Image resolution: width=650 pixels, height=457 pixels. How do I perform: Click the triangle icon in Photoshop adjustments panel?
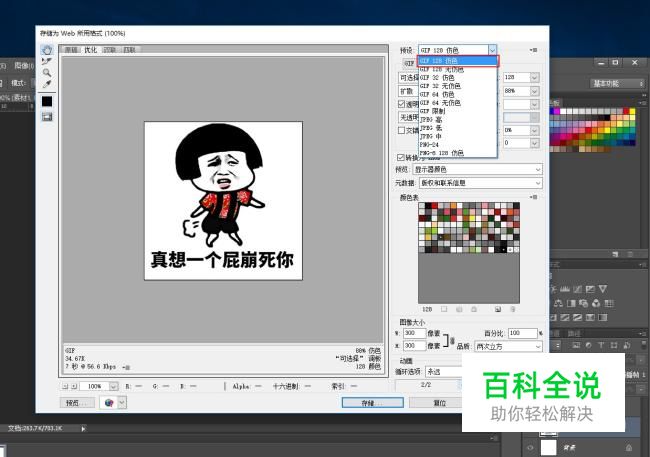tap(603, 289)
